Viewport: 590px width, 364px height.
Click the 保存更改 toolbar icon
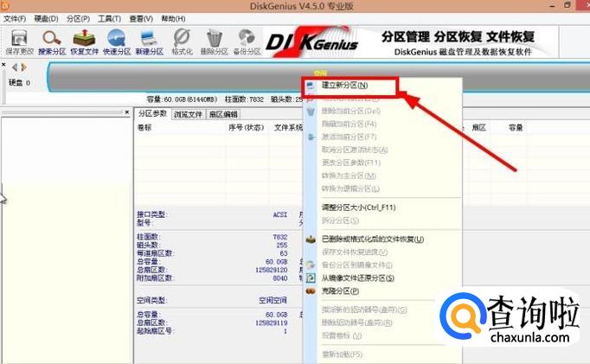[19, 42]
